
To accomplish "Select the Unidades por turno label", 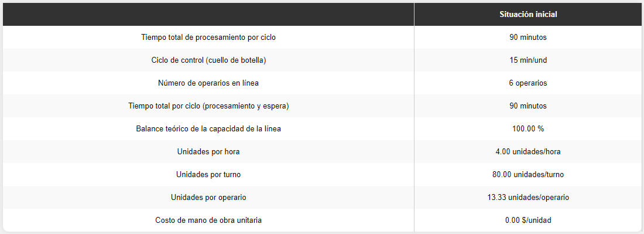I will pyautogui.click(x=208, y=174).
